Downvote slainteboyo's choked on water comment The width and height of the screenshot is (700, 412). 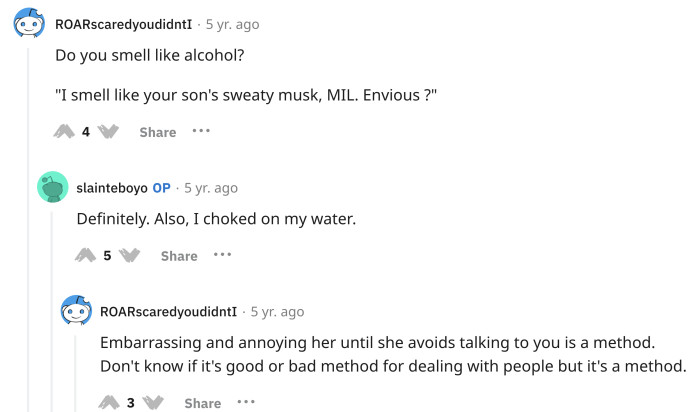click(x=130, y=256)
